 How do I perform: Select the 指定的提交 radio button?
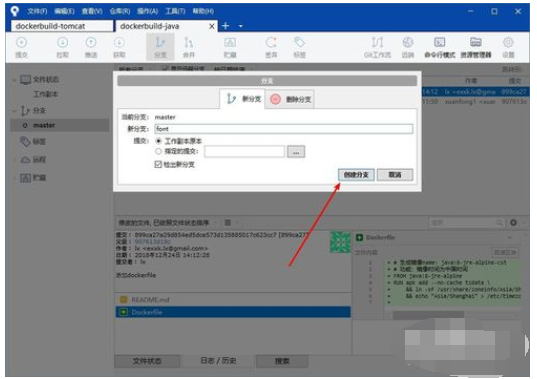[x=158, y=151]
